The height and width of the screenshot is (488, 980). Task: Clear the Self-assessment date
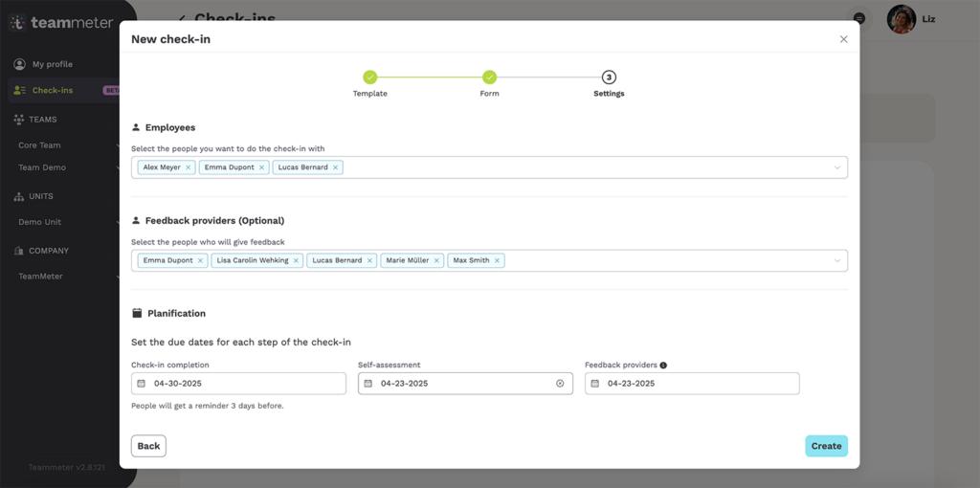560,384
